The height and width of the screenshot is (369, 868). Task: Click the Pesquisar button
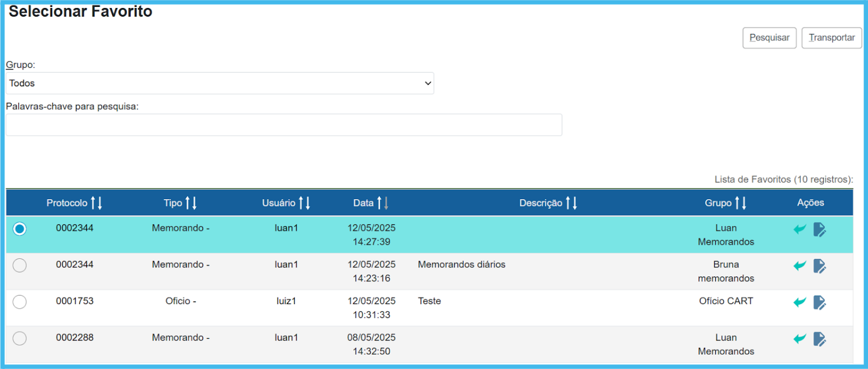click(x=769, y=38)
